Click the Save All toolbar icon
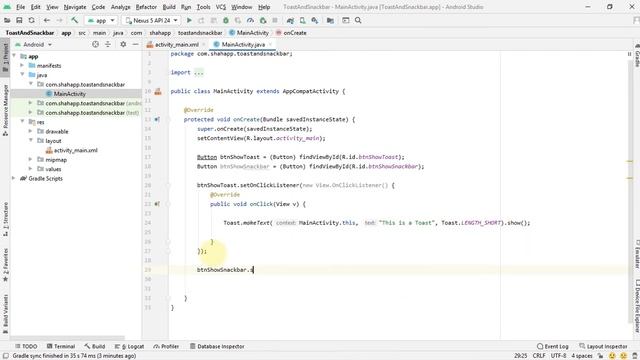The height and width of the screenshot is (360, 640). [19, 20]
